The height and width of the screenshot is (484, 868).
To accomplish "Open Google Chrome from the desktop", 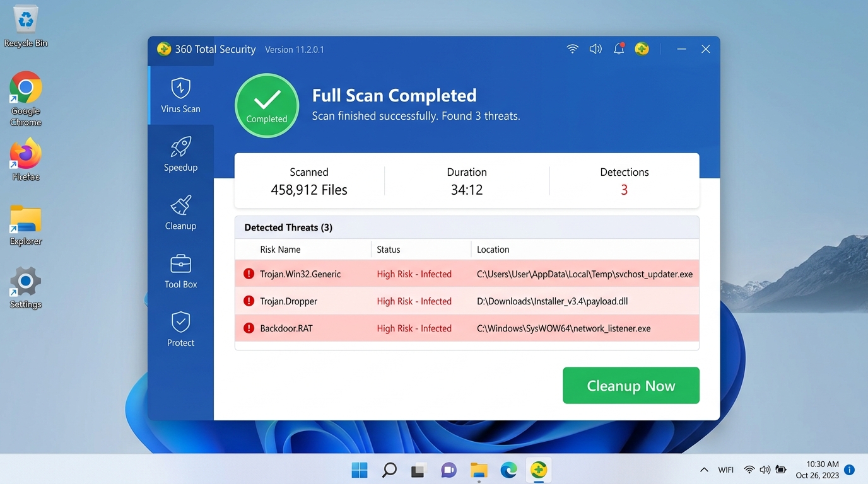I will tap(26, 88).
